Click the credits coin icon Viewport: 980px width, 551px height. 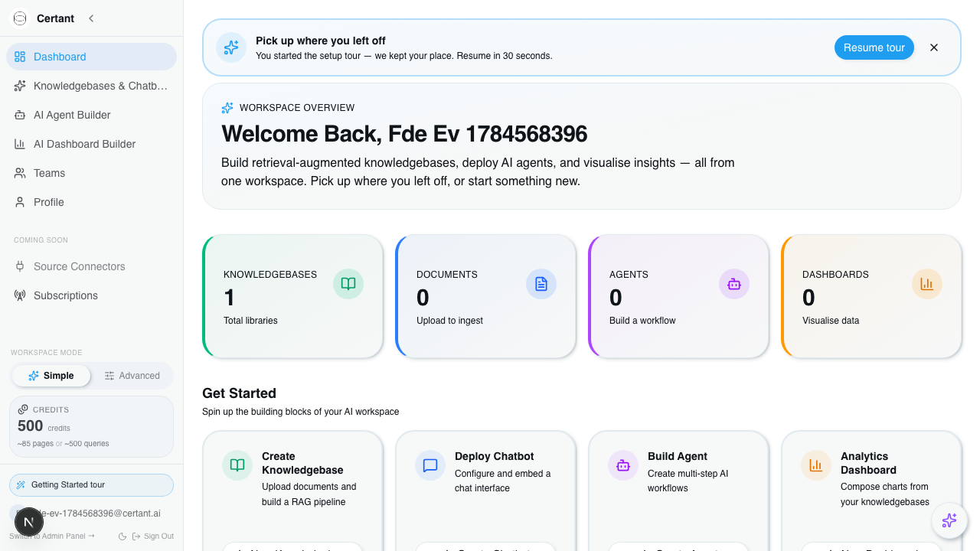pyautogui.click(x=23, y=409)
